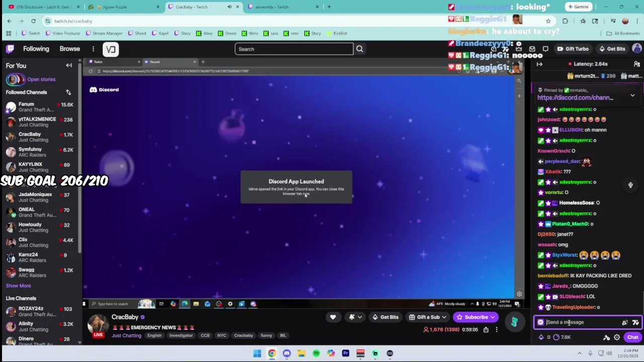Collapse the chat panel arrow
The image size is (644, 362).
[539, 64]
